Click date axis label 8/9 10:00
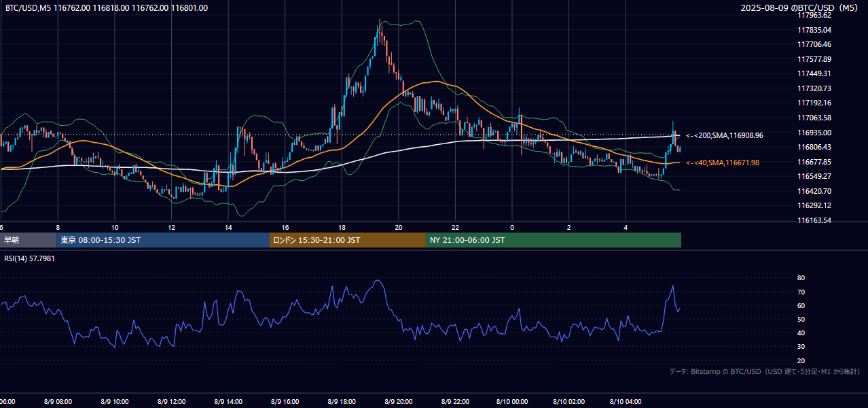 [115, 402]
